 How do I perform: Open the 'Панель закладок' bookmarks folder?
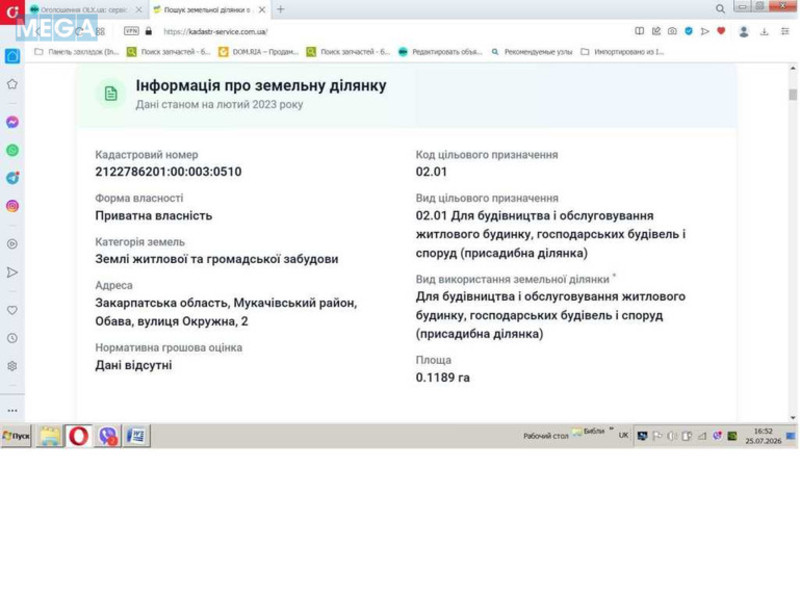click(77, 52)
